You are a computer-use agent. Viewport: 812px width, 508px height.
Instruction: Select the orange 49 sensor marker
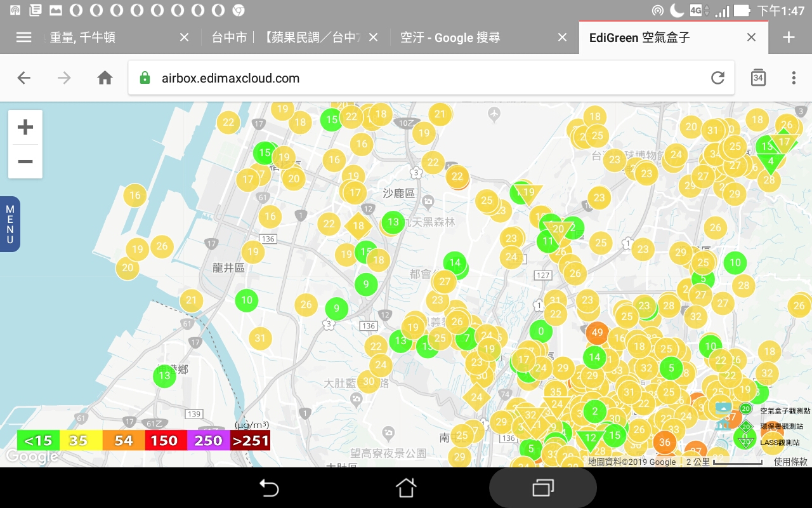[x=597, y=332]
